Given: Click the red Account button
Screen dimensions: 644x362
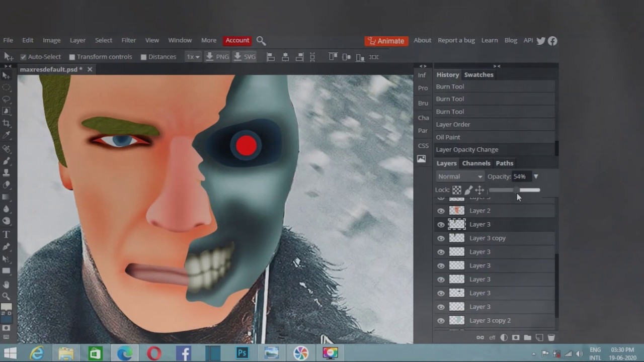Looking at the screenshot, I should pos(237,40).
